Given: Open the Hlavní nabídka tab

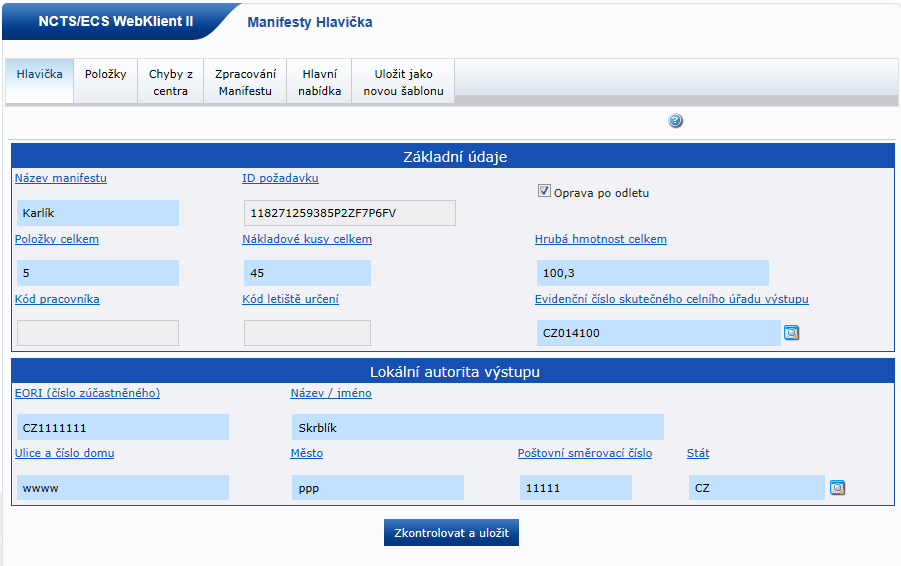Looking at the screenshot, I should pos(319,82).
